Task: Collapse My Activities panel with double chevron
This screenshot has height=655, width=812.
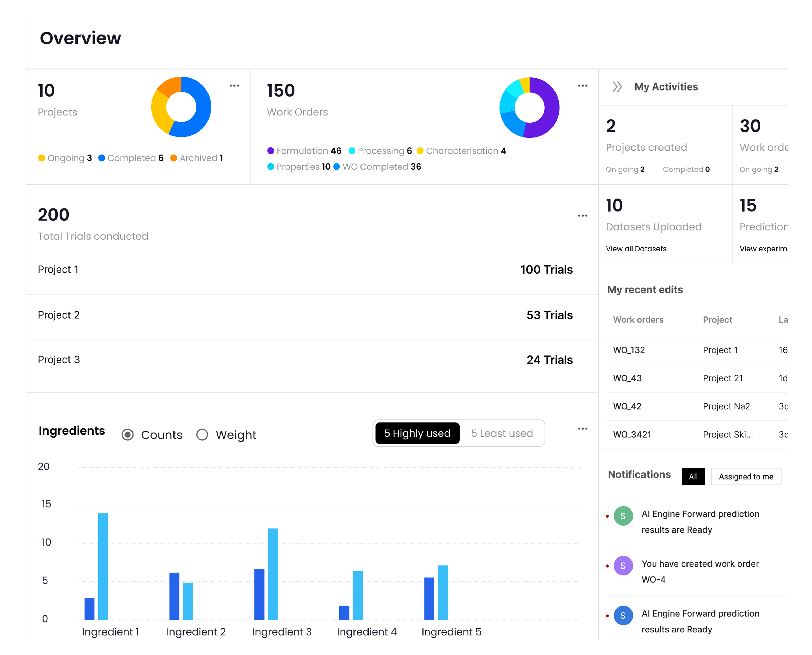Action: coord(617,87)
